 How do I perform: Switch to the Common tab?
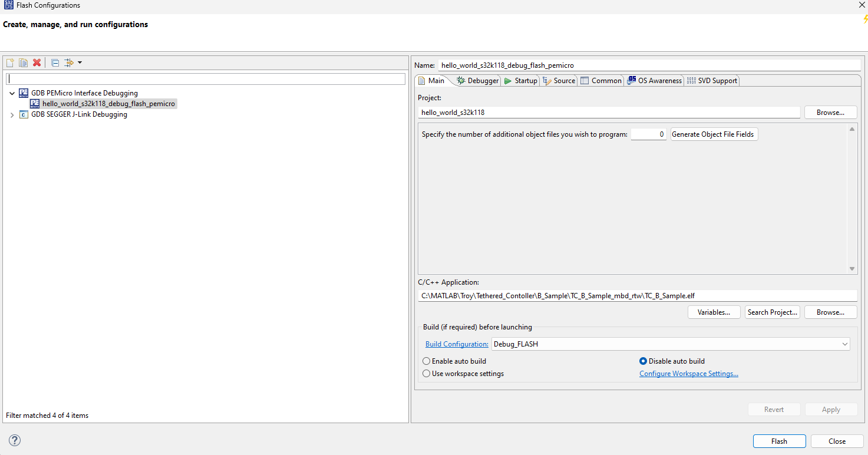tap(601, 80)
